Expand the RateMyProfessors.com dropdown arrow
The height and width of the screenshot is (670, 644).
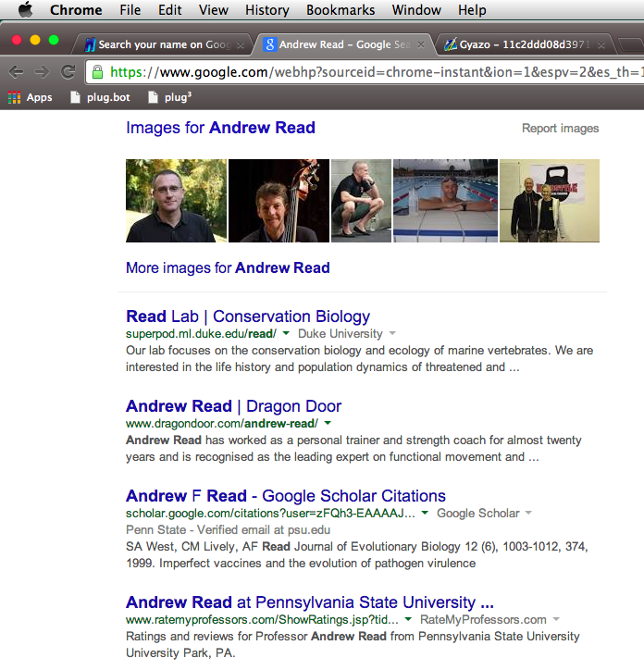click(x=556, y=619)
